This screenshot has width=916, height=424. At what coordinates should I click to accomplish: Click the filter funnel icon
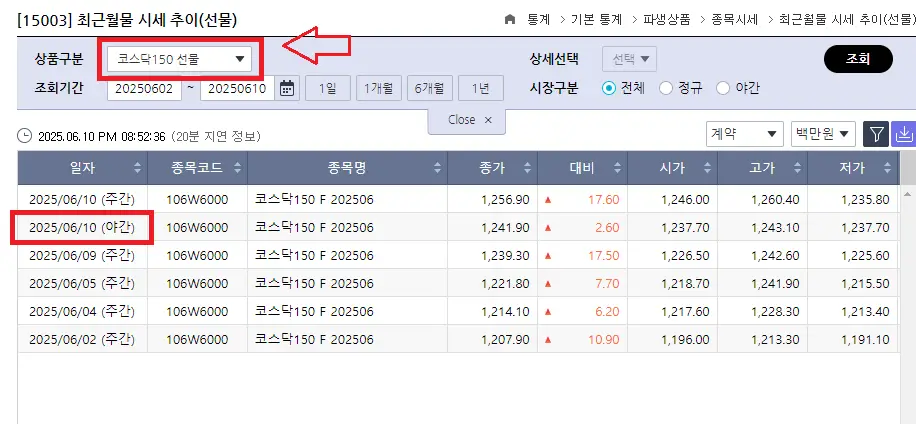tap(876, 134)
